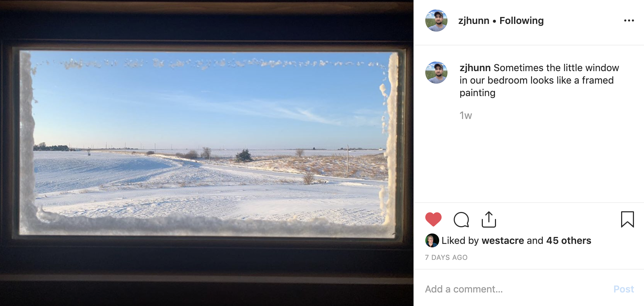Screen dimensions: 644x306
Task: Save the post with the bookmark icon
Action: coord(627,219)
